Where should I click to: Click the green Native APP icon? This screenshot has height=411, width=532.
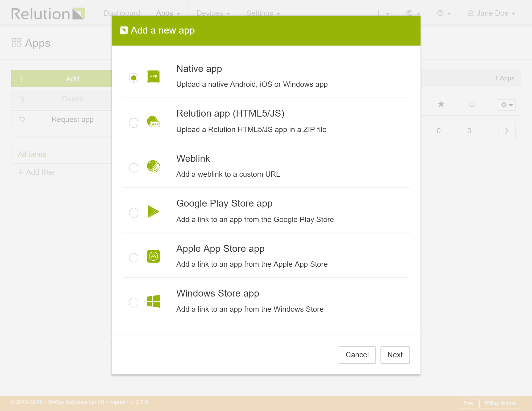pyautogui.click(x=153, y=77)
